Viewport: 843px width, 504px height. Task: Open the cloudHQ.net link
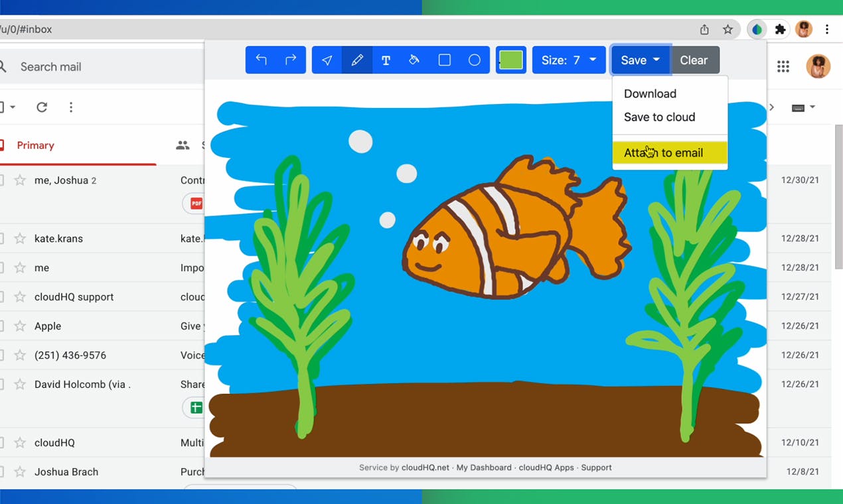(x=425, y=468)
